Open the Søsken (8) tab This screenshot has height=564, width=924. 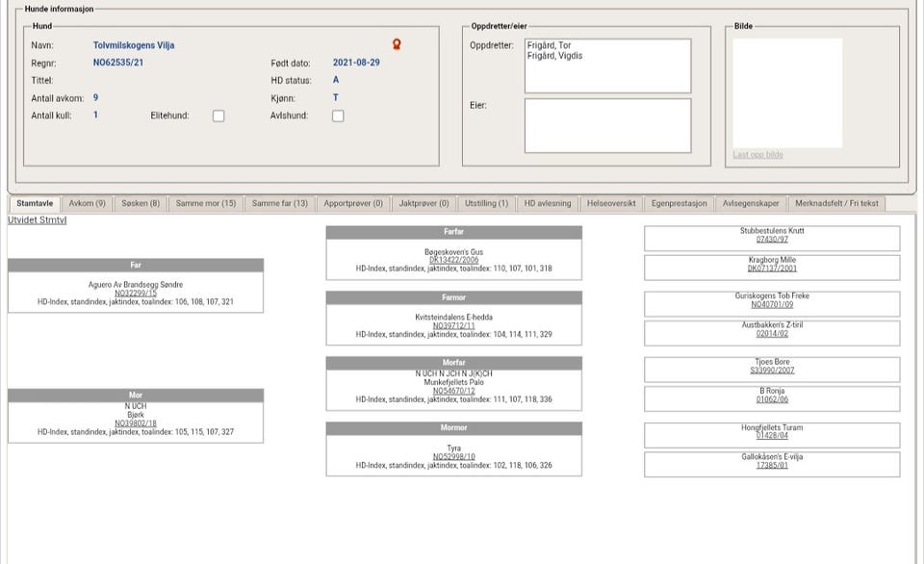coord(141,203)
